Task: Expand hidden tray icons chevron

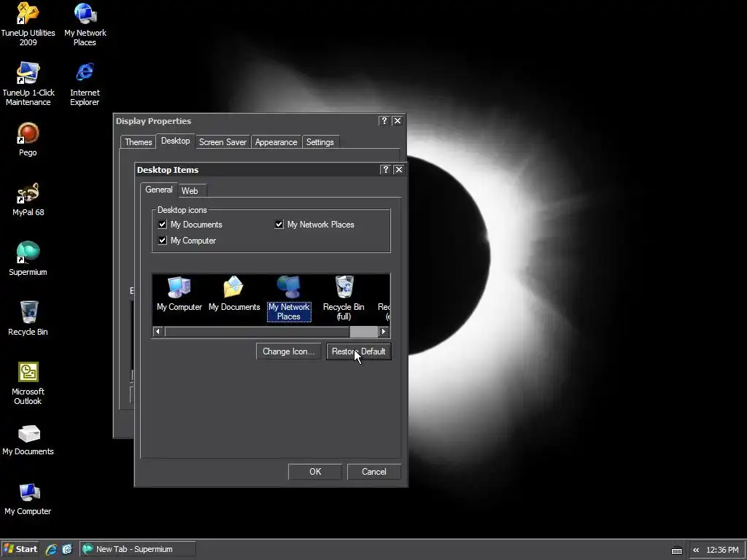Action: [696, 550]
